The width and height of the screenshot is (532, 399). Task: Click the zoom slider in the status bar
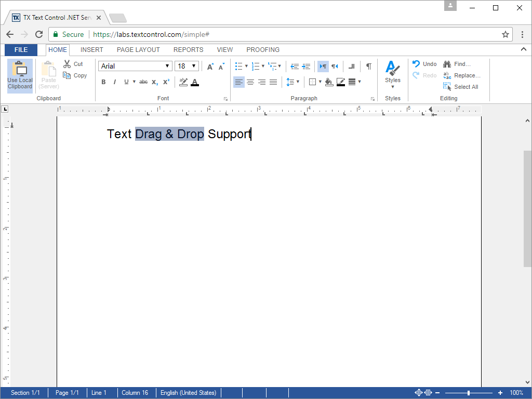click(469, 393)
